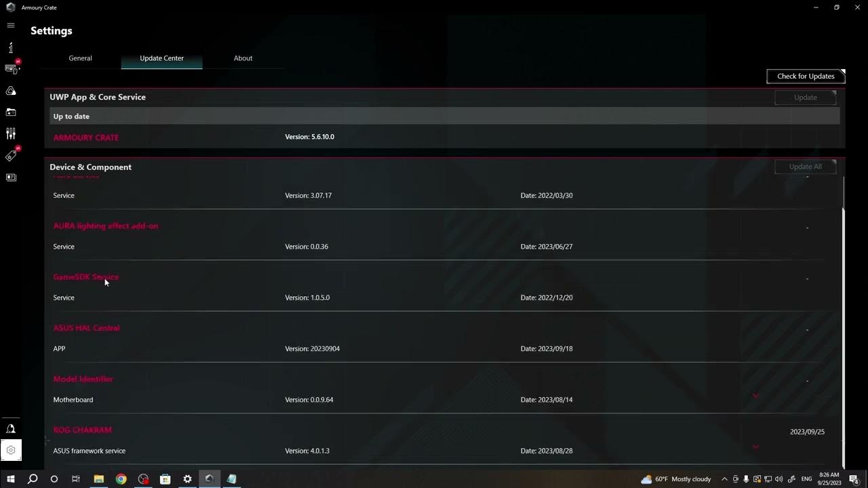
Task: Click the microphone icon in the system tray
Action: 746,479
